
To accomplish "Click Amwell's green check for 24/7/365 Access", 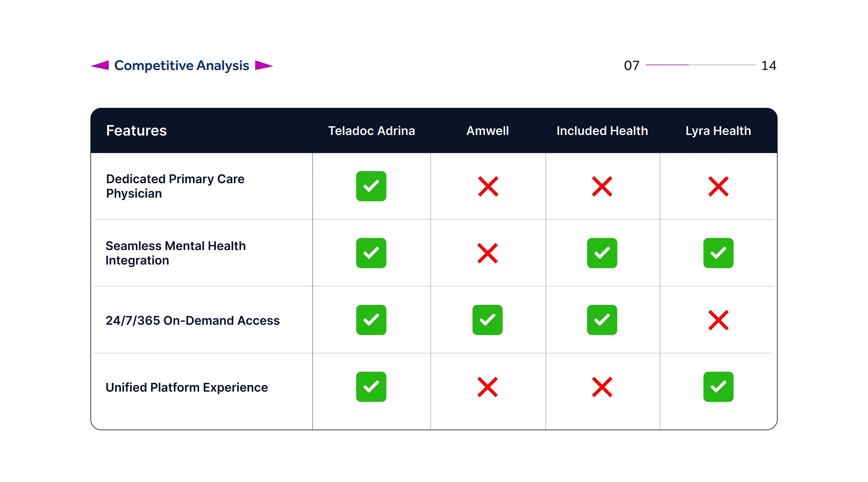I will tap(487, 320).
